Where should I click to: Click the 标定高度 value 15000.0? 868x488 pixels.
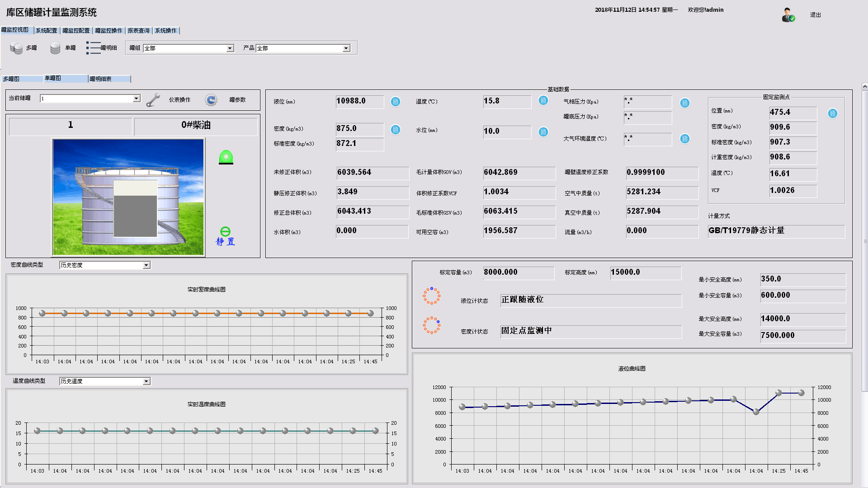click(x=646, y=272)
